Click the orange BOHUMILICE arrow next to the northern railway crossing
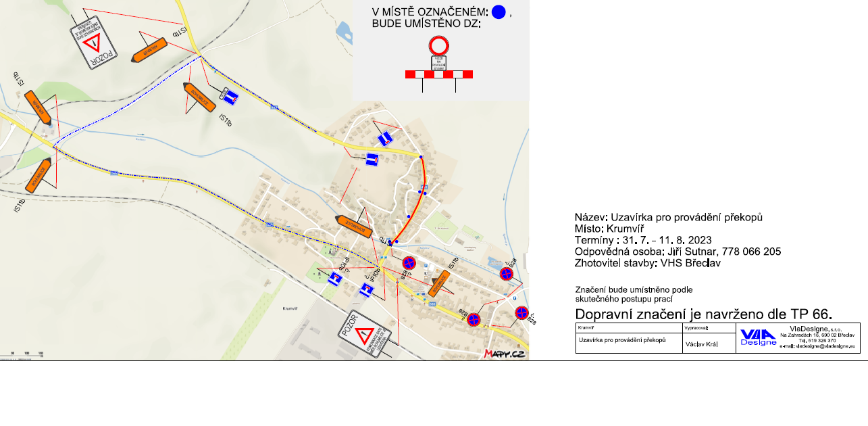Image resolution: width=868 pixels, height=426 pixels. 199,97
